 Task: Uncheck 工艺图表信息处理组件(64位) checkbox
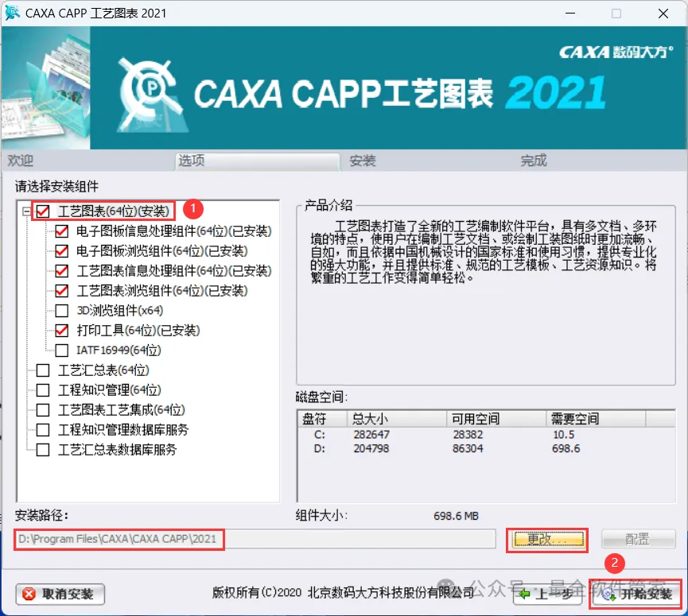[62, 271]
